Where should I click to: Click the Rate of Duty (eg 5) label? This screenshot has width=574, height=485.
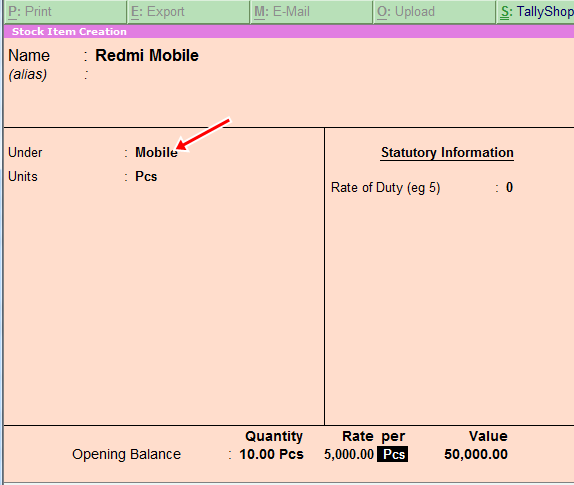[385, 187]
